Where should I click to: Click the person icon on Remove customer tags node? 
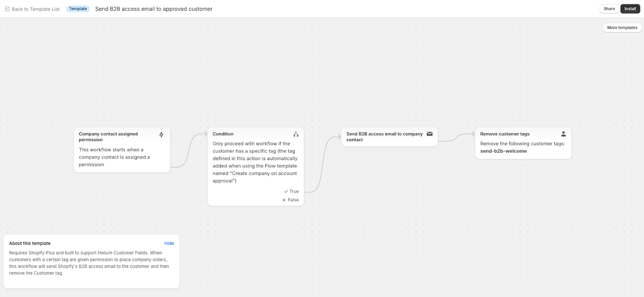563,134
